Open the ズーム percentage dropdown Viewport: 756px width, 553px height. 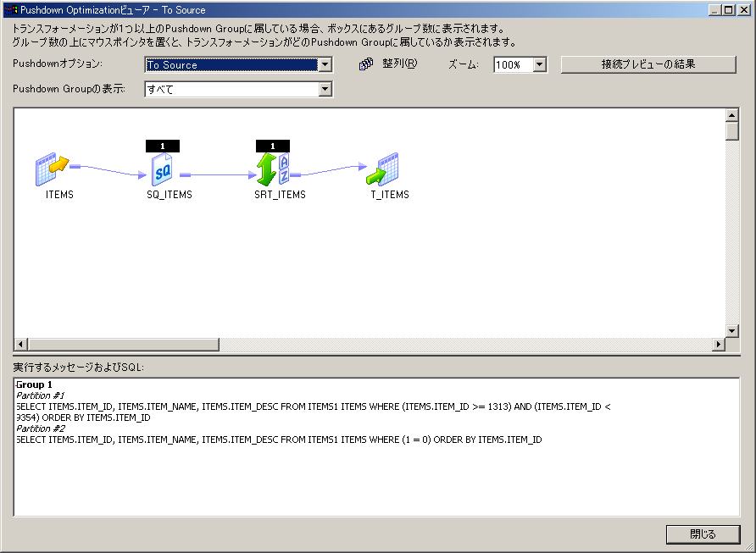[540, 65]
